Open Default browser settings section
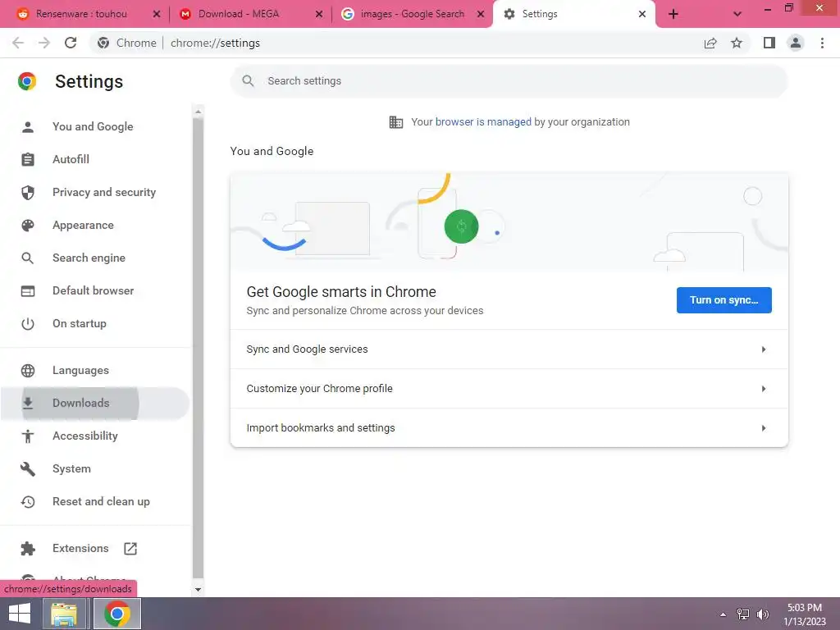 tap(95, 291)
